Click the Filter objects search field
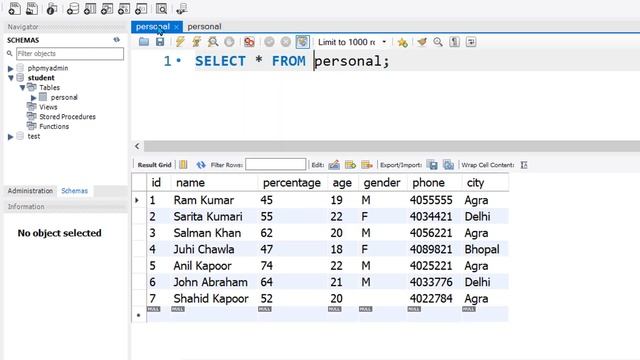Screen dimensions: 640x360 70,53
